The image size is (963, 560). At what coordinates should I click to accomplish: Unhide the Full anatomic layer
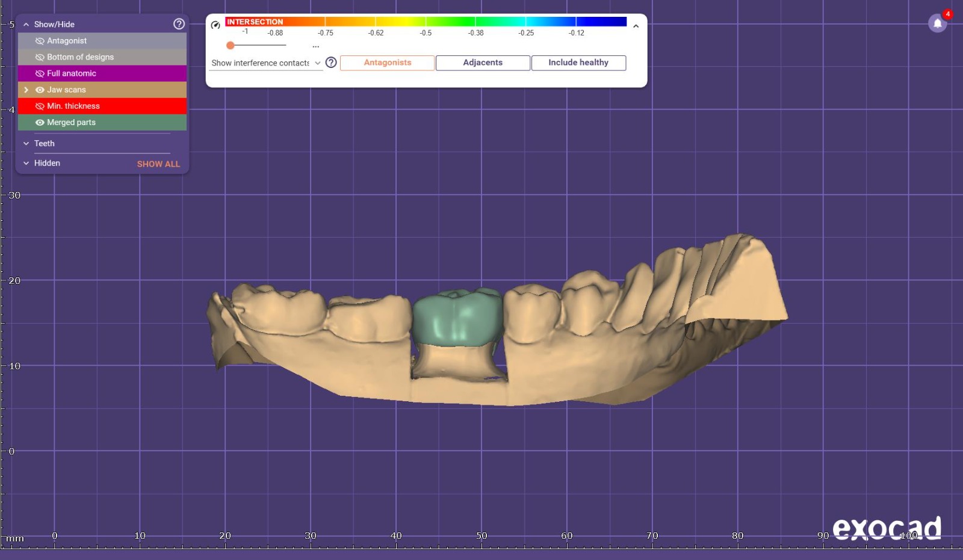click(40, 73)
